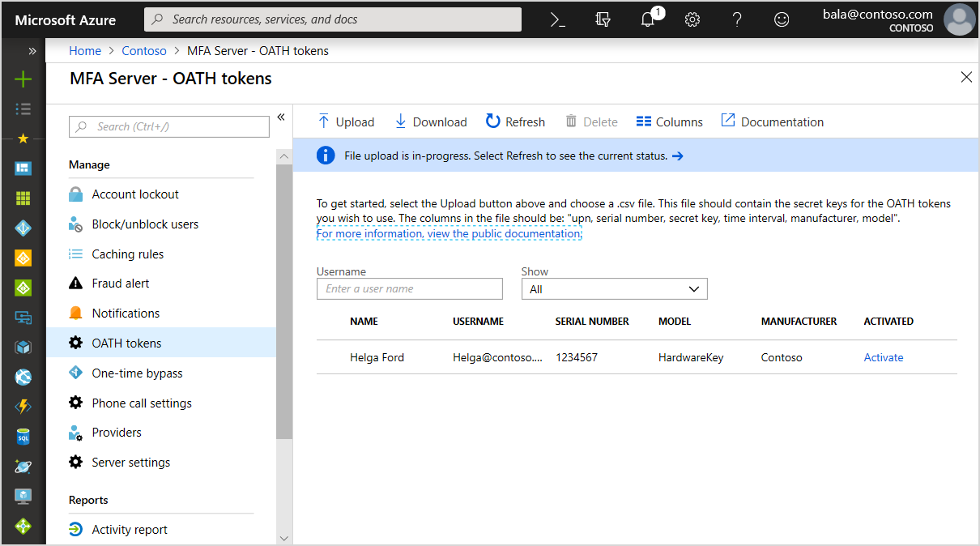Expand the Show filter dropdown

(x=615, y=289)
